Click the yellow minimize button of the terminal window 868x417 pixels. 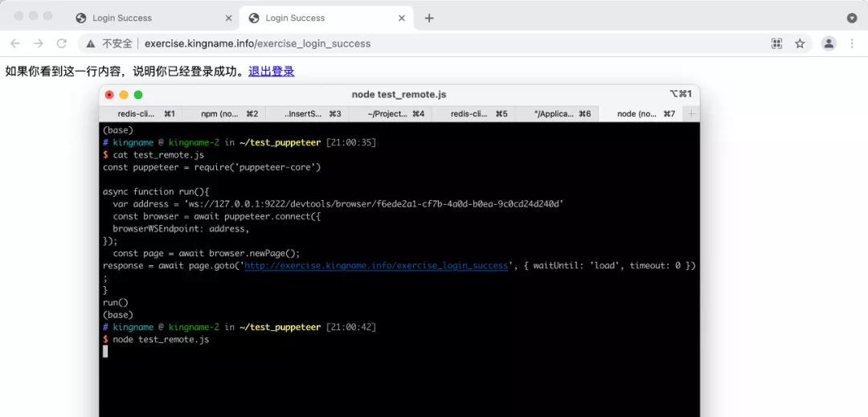click(x=124, y=95)
